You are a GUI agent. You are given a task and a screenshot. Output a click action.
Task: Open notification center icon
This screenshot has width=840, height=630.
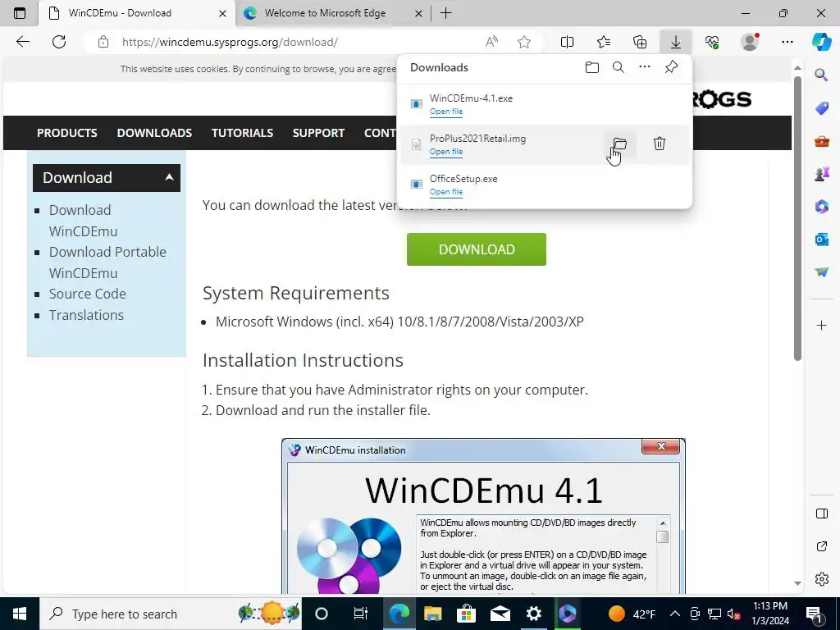814,614
